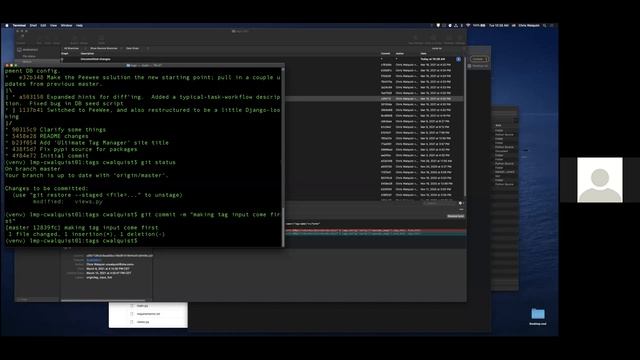The image size is (640, 360).
Task: Click the battery status indicator
Action: 480,25
